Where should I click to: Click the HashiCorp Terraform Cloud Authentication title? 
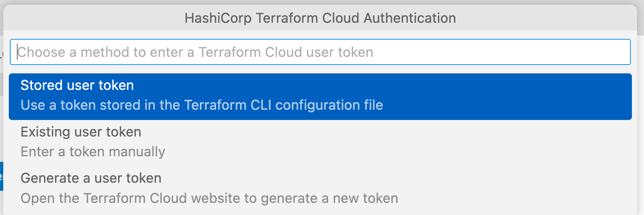click(320, 17)
